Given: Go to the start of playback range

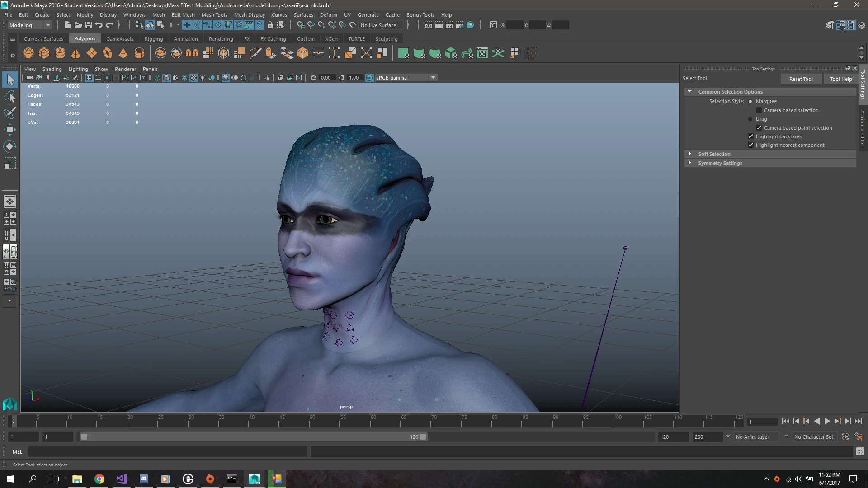Looking at the screenshot, I should tap(786, 422).
